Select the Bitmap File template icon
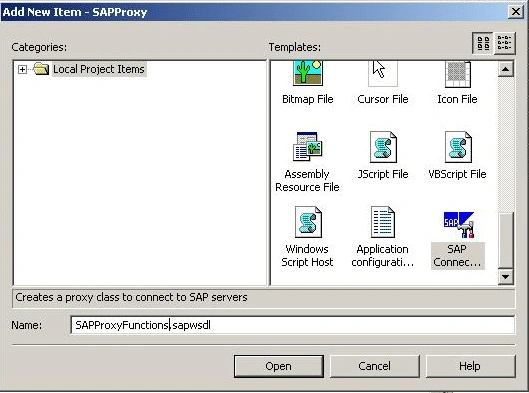Viewport: 529px width, 393px height. (308, 73)
